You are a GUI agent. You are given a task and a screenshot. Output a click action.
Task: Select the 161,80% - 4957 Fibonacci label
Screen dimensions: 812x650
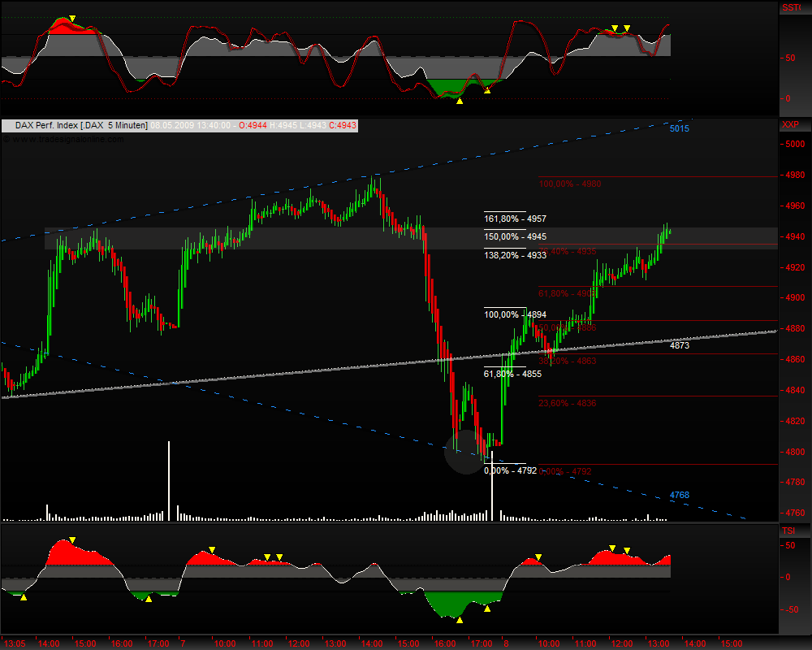[x=515, y=219]
